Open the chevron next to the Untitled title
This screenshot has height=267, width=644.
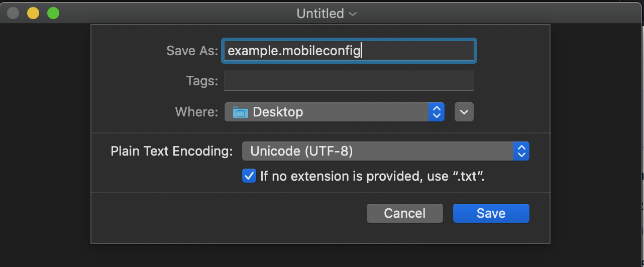point(353,14)
